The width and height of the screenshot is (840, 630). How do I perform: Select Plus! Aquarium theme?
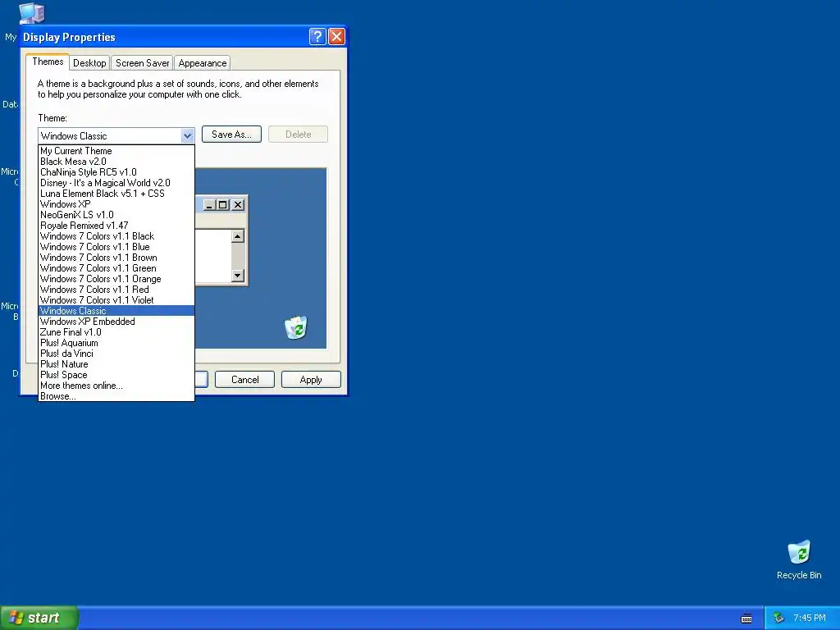116,344
